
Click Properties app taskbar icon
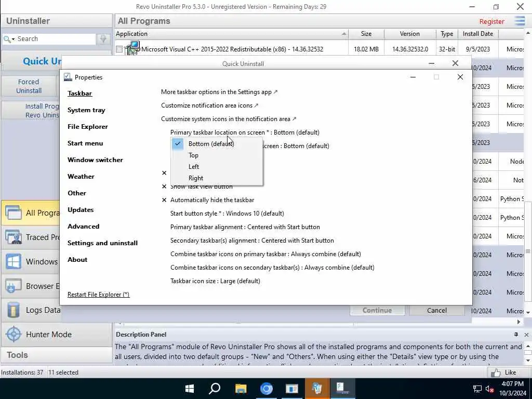coord(342,389)
